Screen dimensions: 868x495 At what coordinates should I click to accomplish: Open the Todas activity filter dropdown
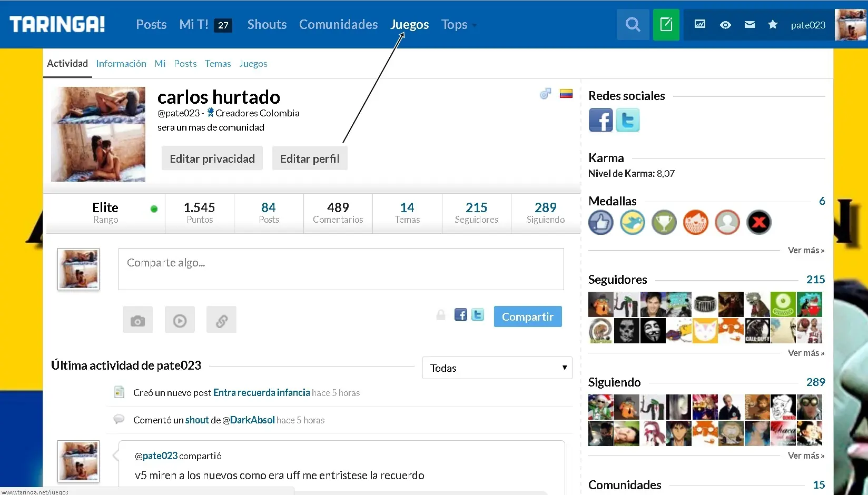[x=497, y=368]
